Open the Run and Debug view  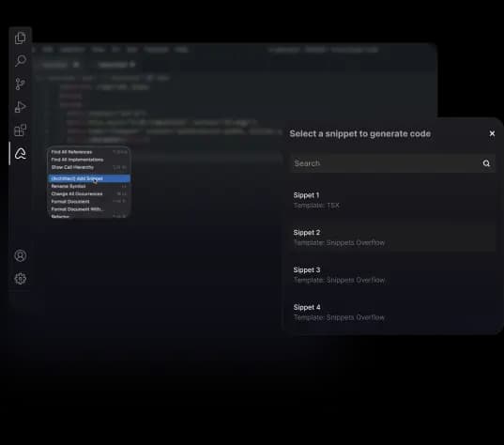pyautogui.click(x=21, y=107)
